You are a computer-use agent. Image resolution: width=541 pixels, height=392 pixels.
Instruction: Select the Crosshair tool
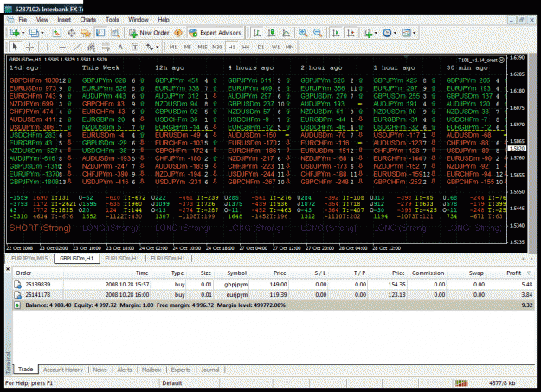pos(29,47)
